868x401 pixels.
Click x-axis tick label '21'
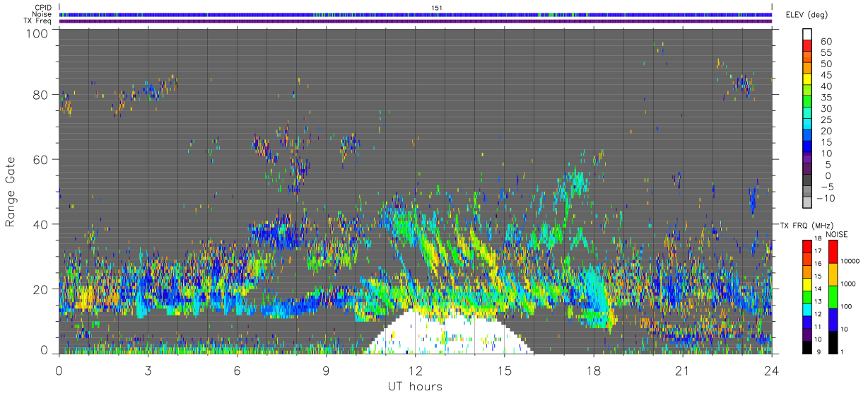(683, 371)
